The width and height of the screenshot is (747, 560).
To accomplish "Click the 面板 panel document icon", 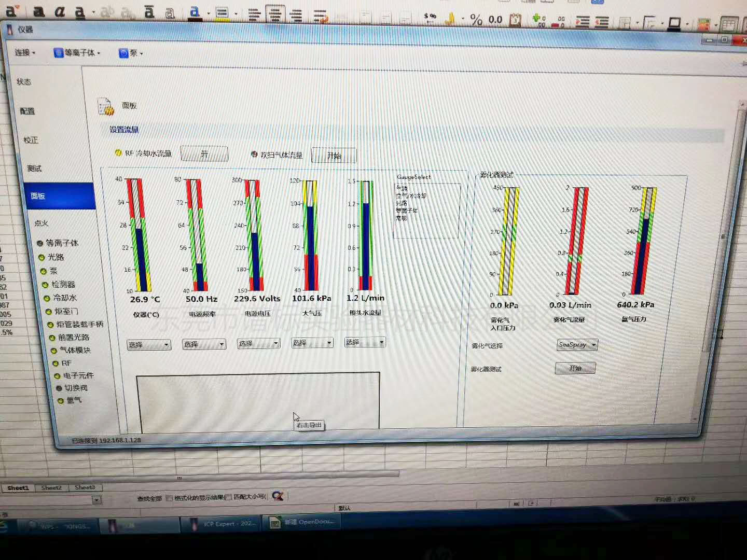I will (x=105, y=107).
